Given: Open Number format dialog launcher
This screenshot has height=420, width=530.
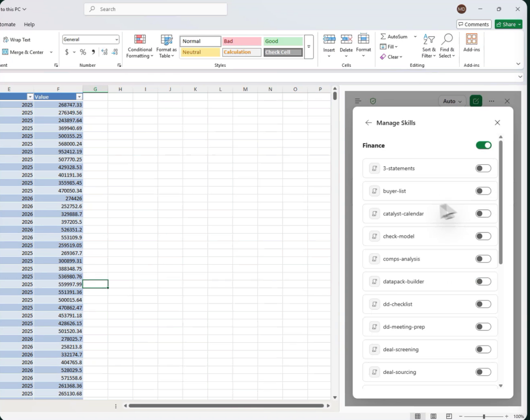Looking at the screenshot, I should click(120, 65).
